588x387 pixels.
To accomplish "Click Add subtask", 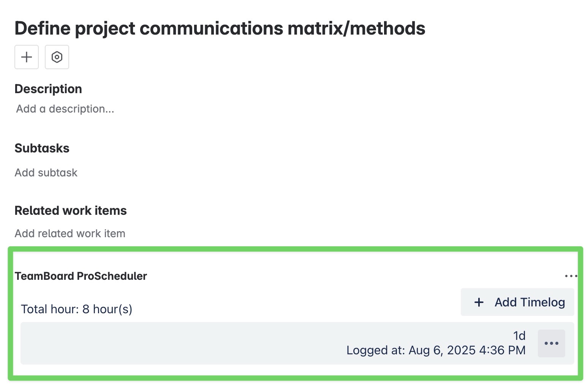I will (46, 173).
